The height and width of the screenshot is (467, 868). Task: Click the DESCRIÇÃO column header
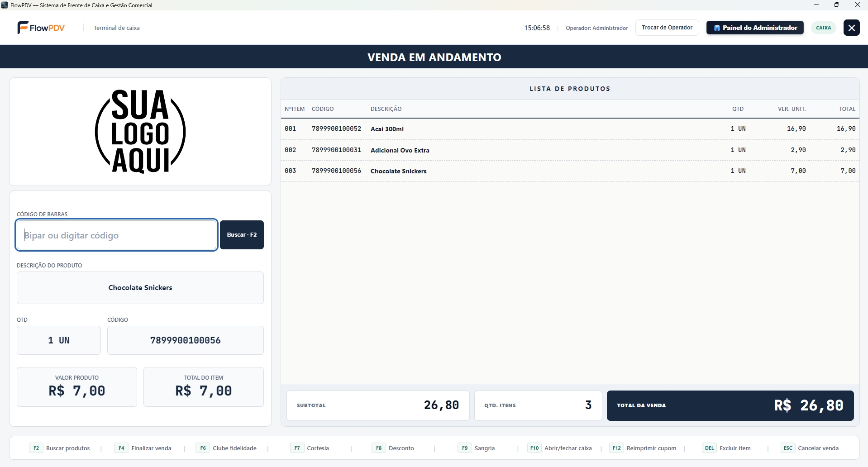click(386, 109)
